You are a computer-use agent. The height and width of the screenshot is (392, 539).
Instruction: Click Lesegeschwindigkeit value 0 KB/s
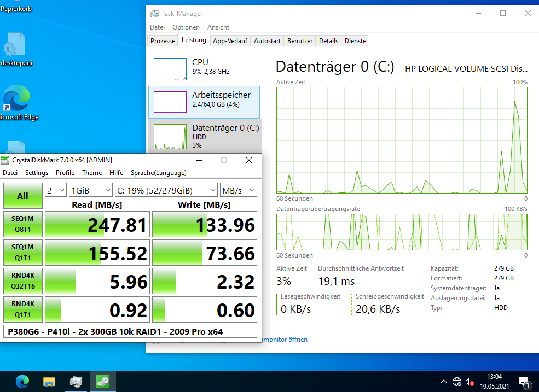[x=295, y=309]
